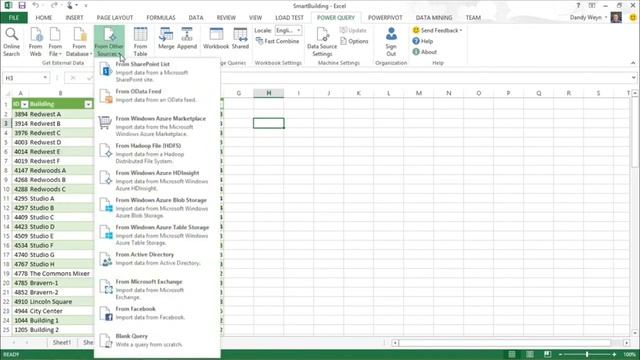Click the Merge queries icon

pos(166,39)
